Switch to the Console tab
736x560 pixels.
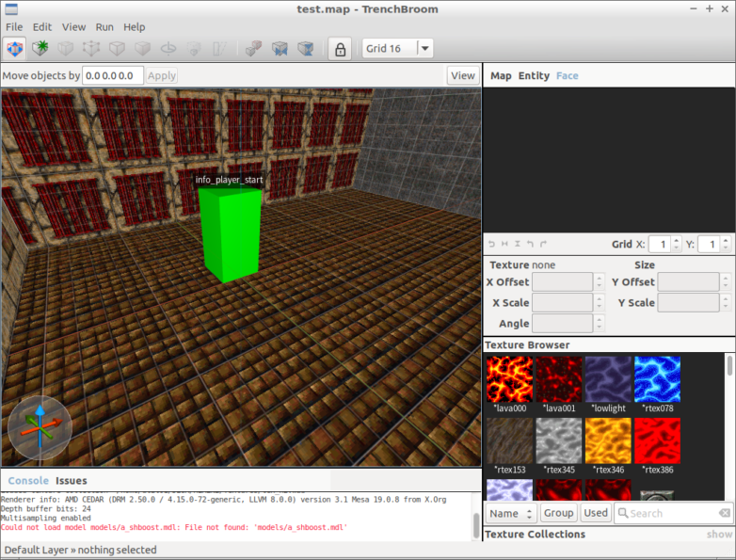(28, 481)
